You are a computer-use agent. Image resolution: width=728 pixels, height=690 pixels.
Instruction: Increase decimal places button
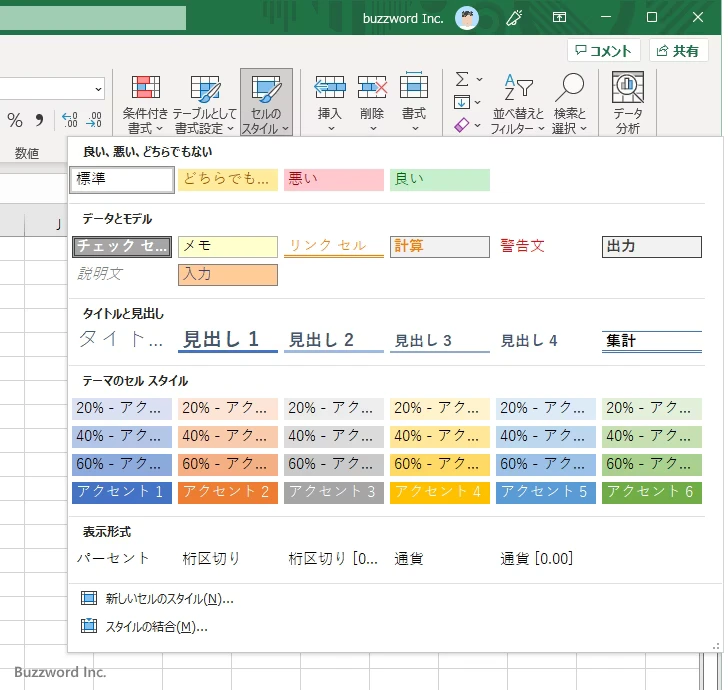coord(70,120)
